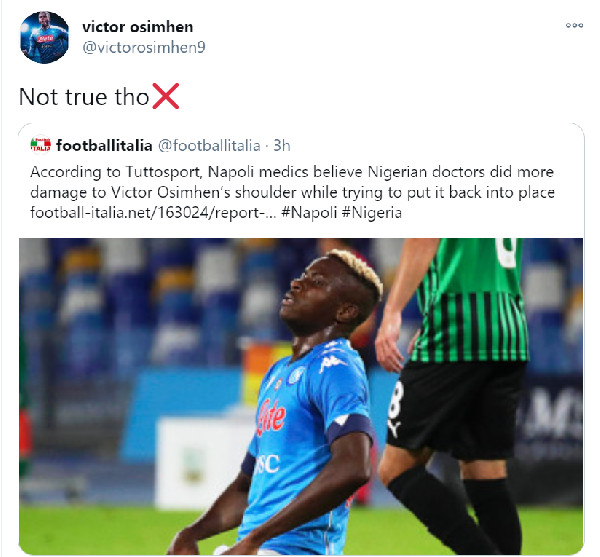Click the Kappa logo on the blue jersey
The image size is (600, 557).
tap(332, 363)
